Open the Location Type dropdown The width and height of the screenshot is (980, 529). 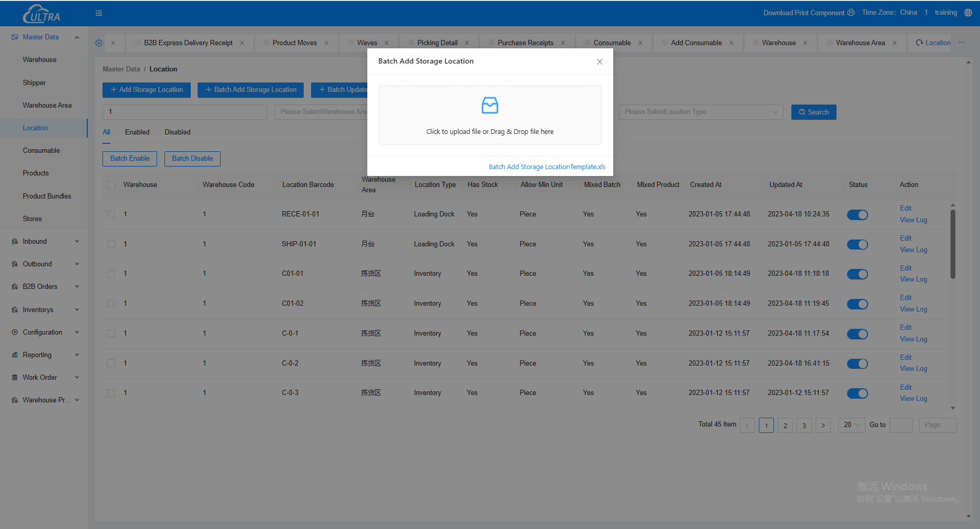pos(701,112)
